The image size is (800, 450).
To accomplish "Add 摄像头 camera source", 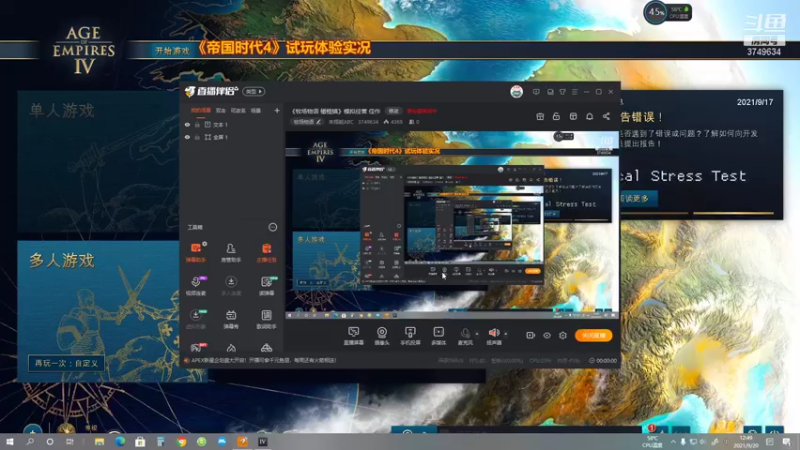I will click(x=382, y=336).
